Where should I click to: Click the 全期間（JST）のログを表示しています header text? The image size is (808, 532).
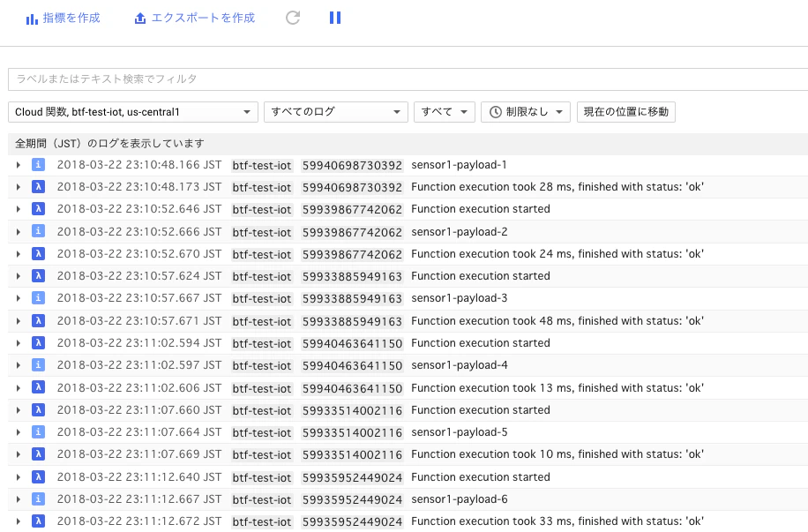[x=109, y=143]
